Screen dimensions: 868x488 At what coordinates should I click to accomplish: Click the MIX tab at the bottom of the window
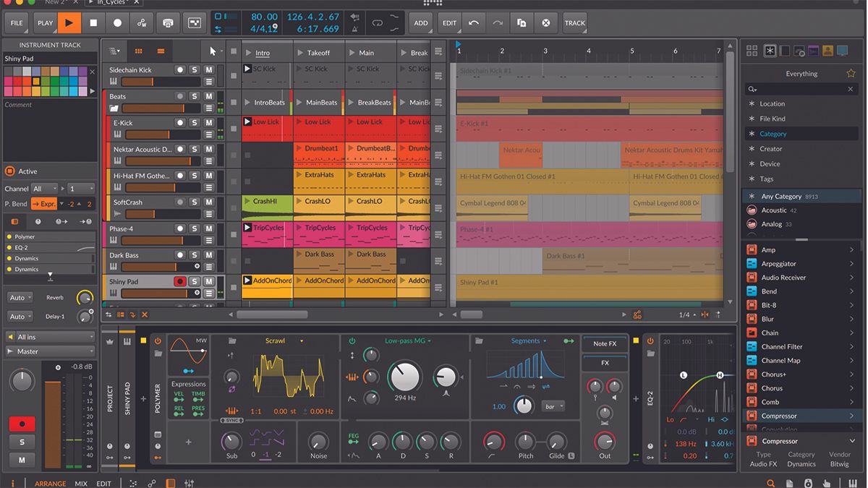pos(80,483)
